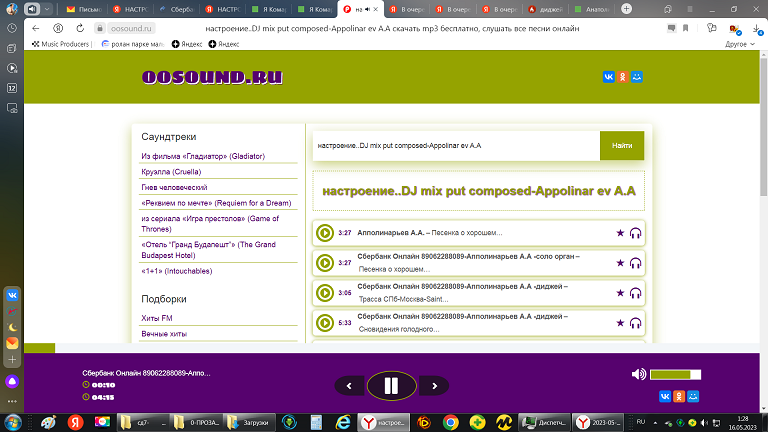Open Internet Explorer from taskbar
768x432 pixels.
[x=343, y=422]
